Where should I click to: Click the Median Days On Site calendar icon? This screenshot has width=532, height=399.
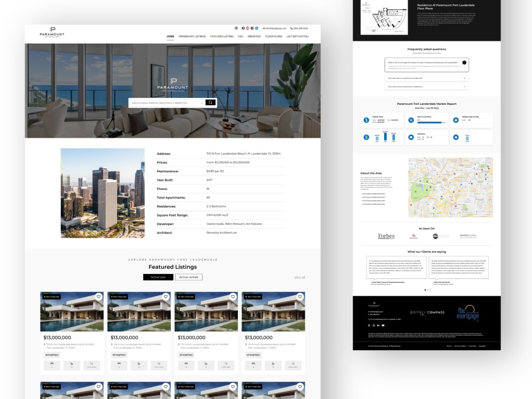click(456, 120)
